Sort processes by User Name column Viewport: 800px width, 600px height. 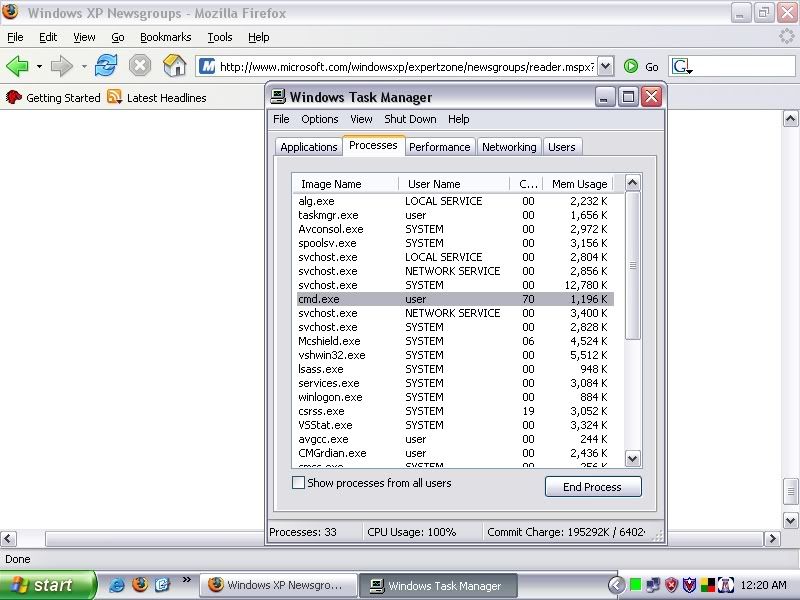coord(454,184)
